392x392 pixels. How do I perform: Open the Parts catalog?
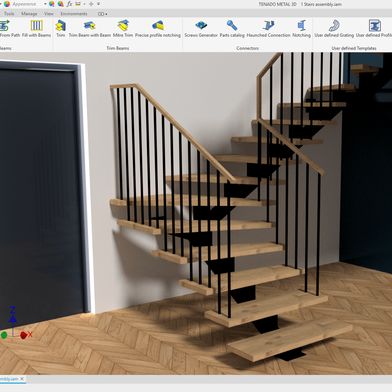click(x=232, y=29)
